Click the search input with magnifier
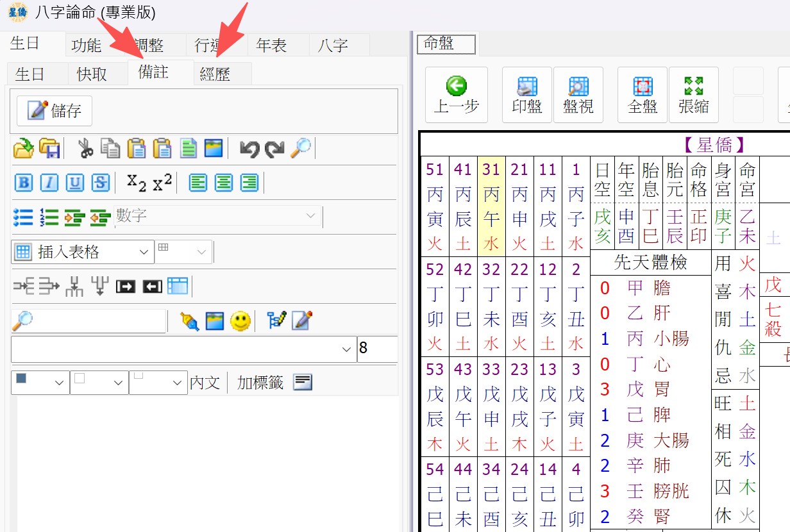 click(x=88, y=320)
